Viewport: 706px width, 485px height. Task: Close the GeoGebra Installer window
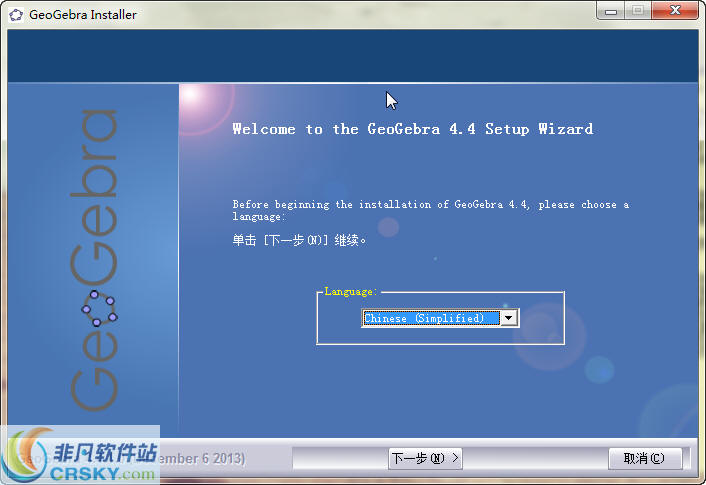click(x=675, y=11)
